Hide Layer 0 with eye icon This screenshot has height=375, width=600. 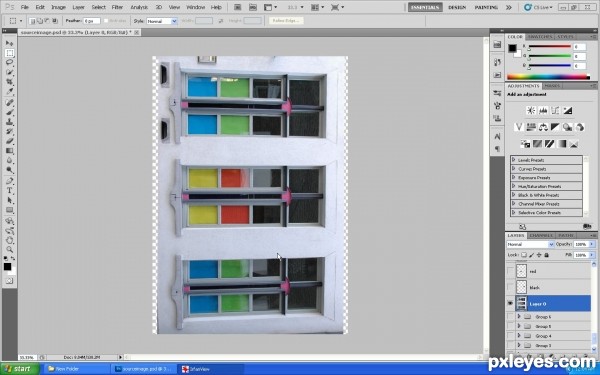[510, 303]
